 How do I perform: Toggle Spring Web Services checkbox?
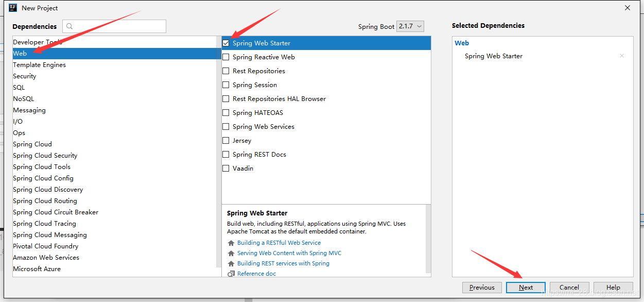226,127
